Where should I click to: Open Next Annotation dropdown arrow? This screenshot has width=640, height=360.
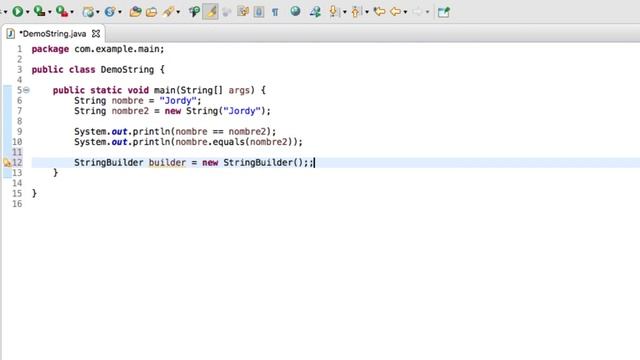[345, 12]
